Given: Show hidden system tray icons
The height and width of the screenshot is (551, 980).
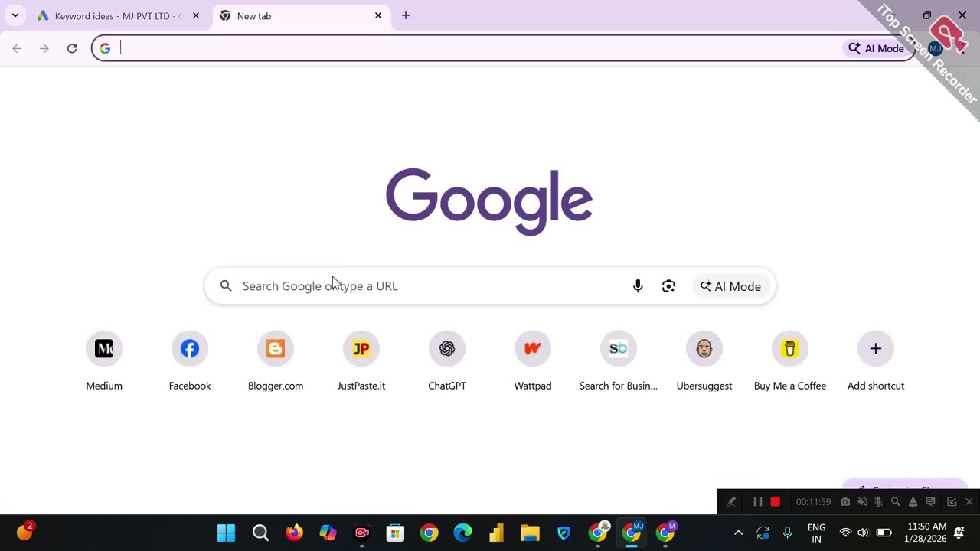Looking at the screenshot, I should [738, 533].
